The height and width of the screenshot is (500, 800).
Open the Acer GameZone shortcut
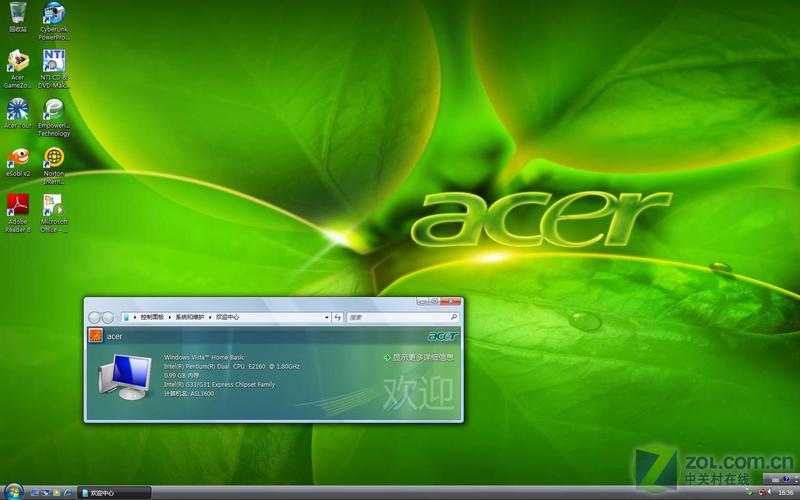(x=18, y=69)
